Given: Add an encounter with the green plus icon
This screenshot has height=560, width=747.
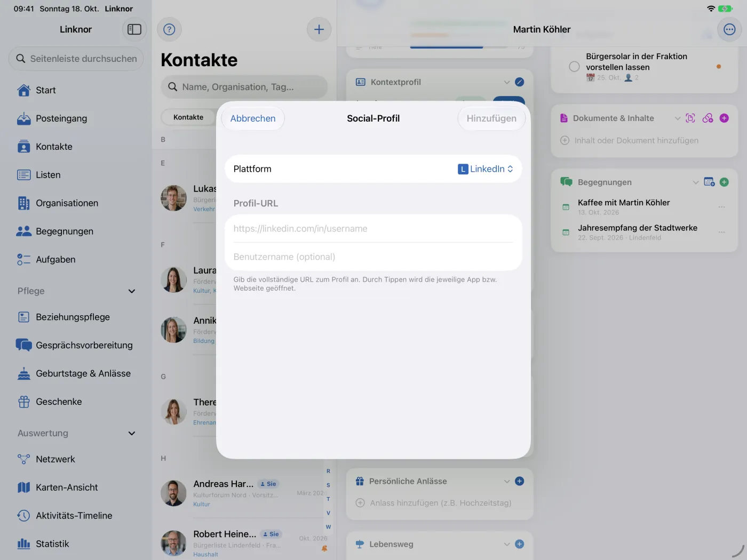Looking at the screenshot, I should click(724, 182).
